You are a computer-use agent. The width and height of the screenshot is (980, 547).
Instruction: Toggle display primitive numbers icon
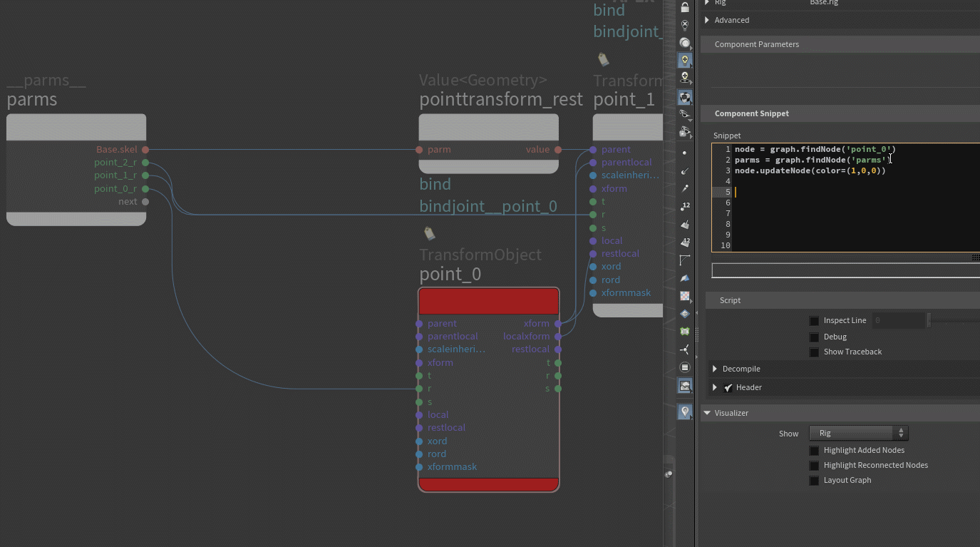tap(685, 242)
